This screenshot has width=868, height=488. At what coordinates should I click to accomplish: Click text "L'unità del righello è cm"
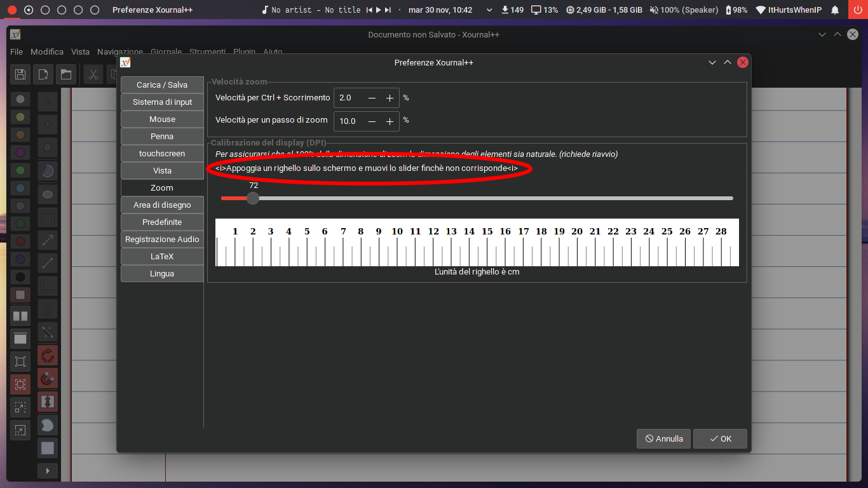click(477, 272)
